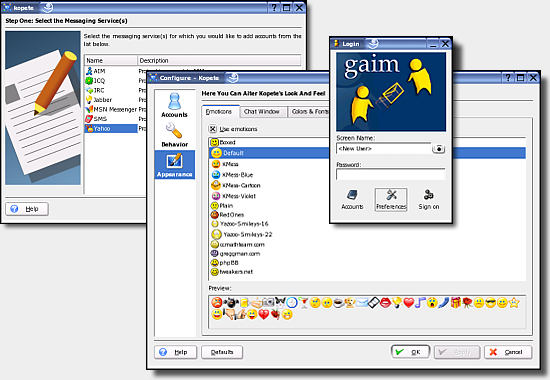This screenshot has width=550, height=380.
Task: Click the Screen Name input field
Action: coord(383,148)
